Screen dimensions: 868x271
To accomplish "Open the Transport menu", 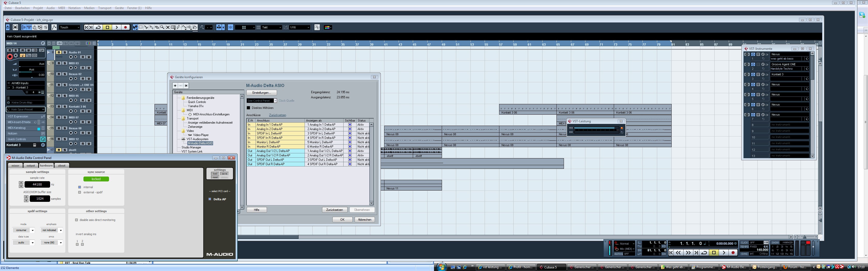I will point(104,8).
